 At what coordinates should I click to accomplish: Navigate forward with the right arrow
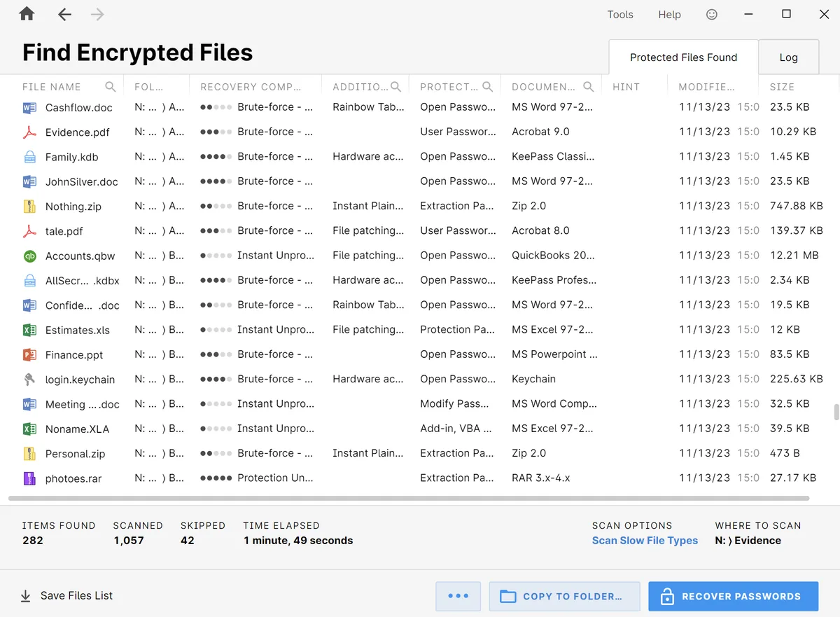click(97, 14)
